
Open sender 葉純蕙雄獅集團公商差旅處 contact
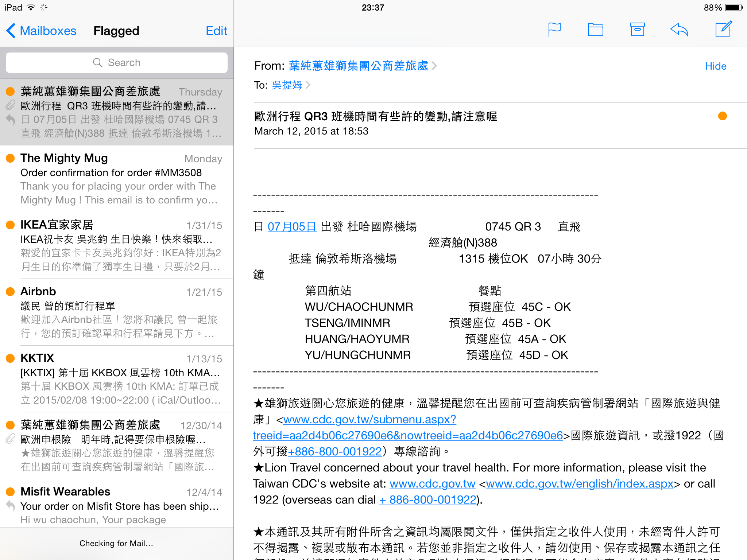tap(359, 66)
